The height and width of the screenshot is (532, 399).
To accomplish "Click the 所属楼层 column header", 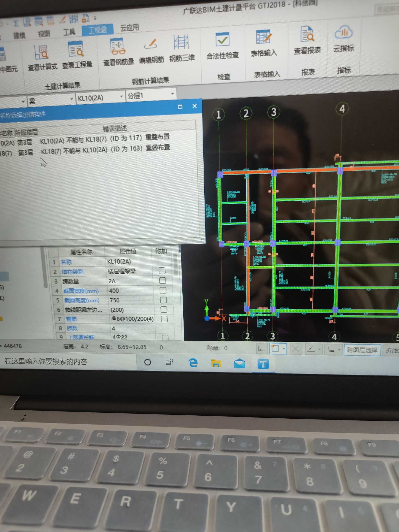I will click(x=26, y=132).
